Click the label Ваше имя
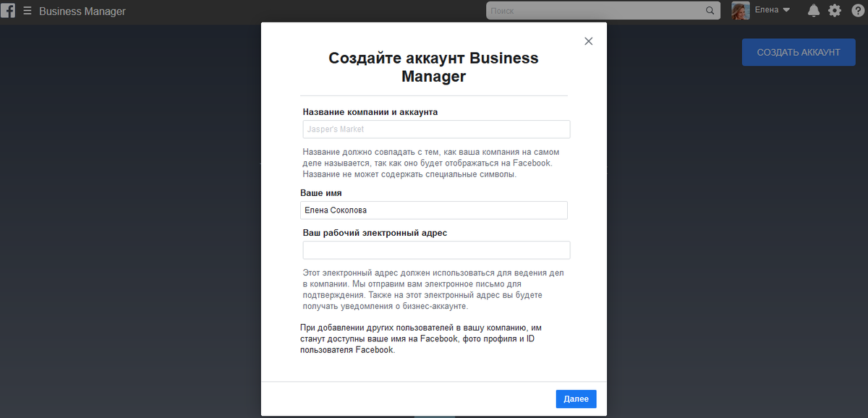Viewport: 868px width, 418px height. [321, 193]
